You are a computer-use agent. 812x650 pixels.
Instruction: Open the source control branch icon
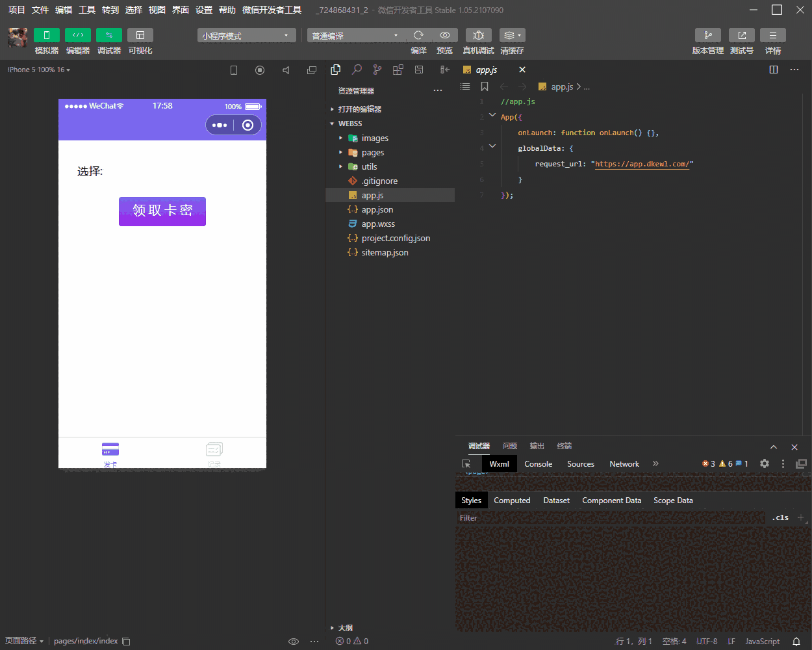pyautogui.click(x=377, y=70)
